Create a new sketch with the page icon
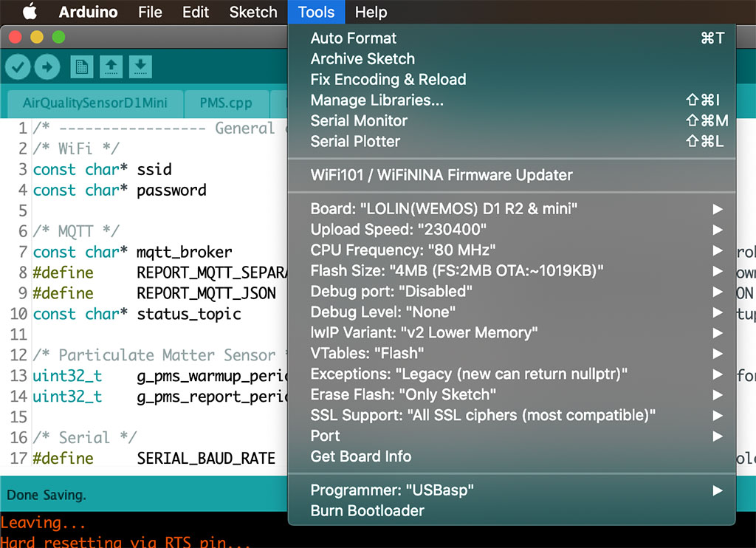The height and width of the screenshot is (548, 756). click(82, 67)
